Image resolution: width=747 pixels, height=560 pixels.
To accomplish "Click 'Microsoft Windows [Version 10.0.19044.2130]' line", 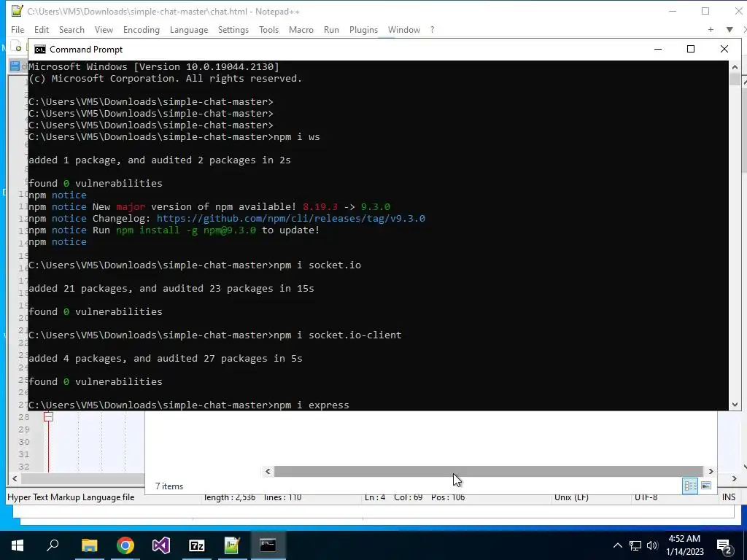I will click(x=154, y=66).
